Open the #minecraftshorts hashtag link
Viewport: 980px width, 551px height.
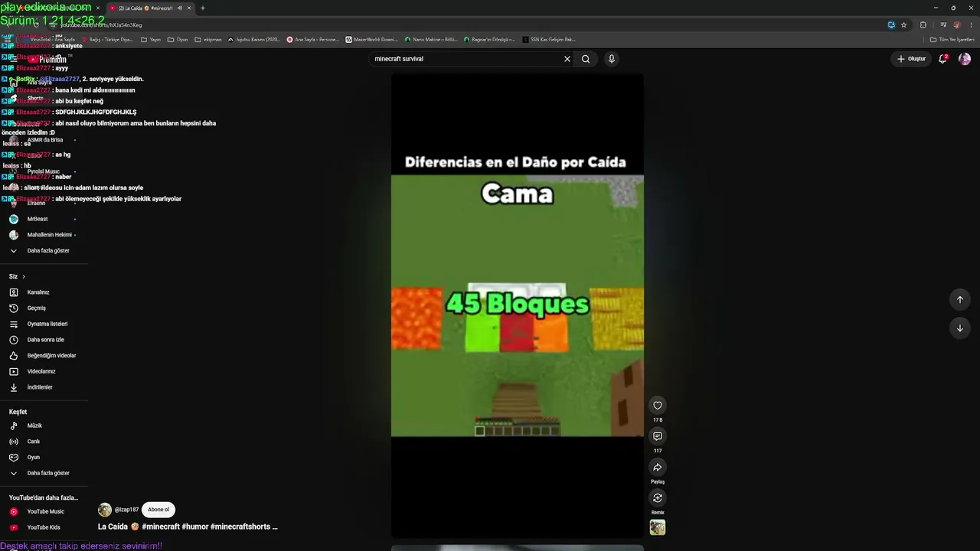click(x=240, y=527)
